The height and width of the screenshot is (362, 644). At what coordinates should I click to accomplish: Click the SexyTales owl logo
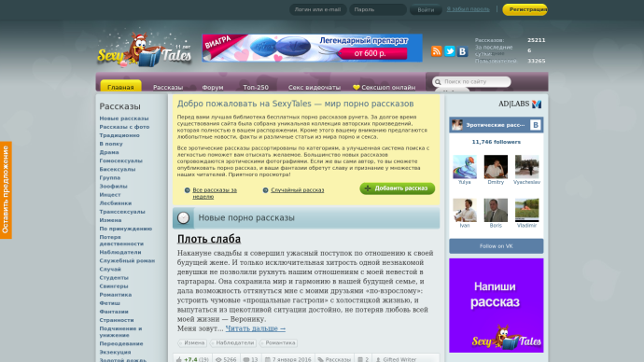coord(144,50)
